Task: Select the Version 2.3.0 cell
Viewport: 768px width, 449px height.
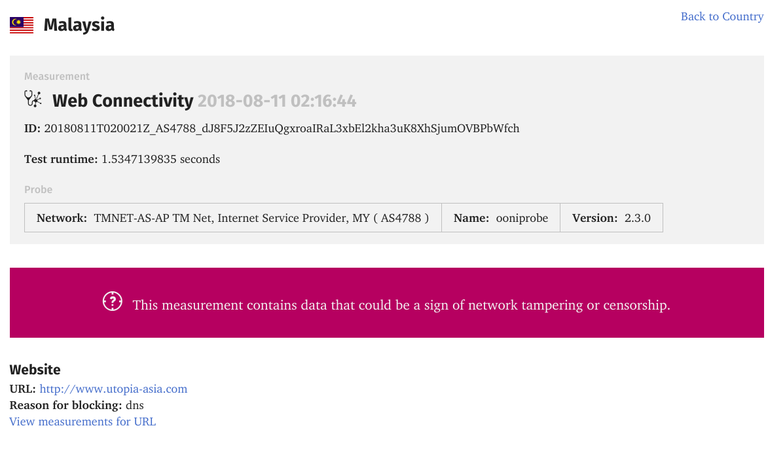Action: pos(611,217)
